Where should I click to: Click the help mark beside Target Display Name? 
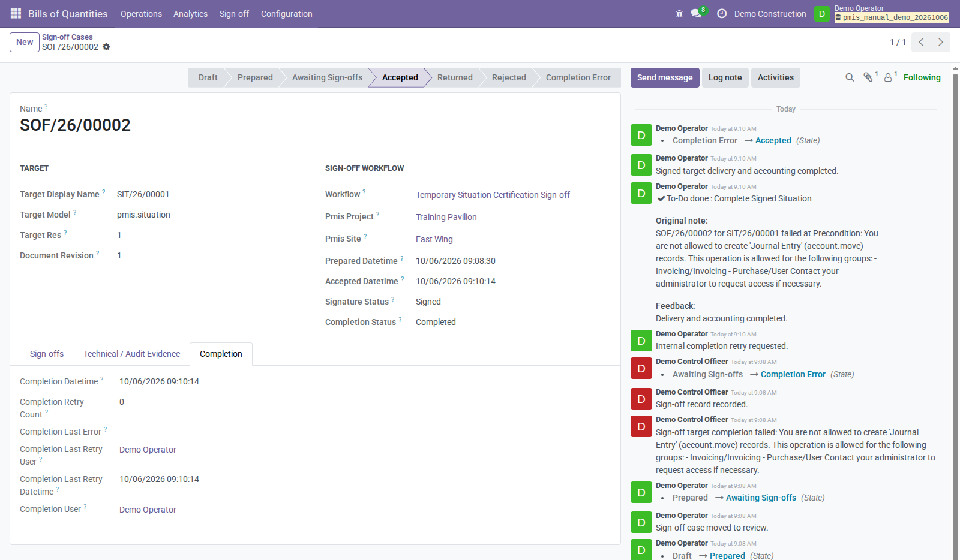(x=104, y=192)
